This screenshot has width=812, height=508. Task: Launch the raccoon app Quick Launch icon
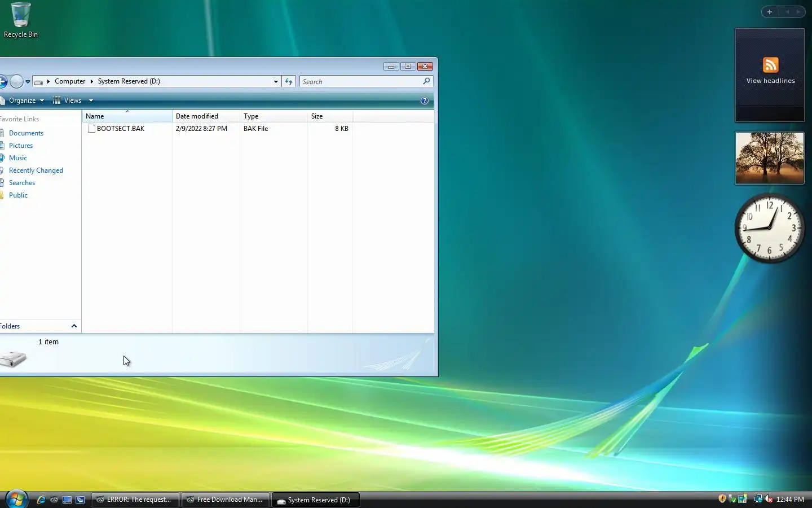[54, 500]
